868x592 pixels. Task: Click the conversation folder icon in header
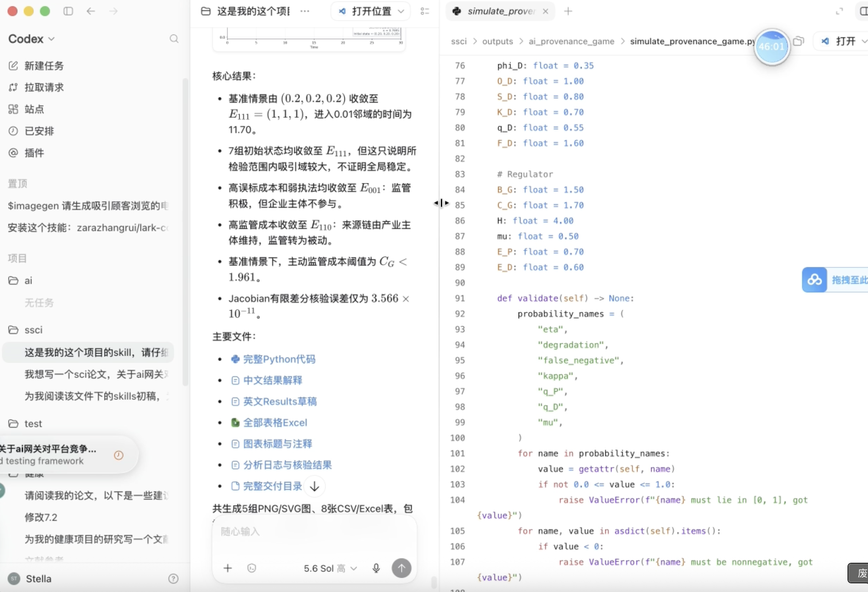coord(205,11)
